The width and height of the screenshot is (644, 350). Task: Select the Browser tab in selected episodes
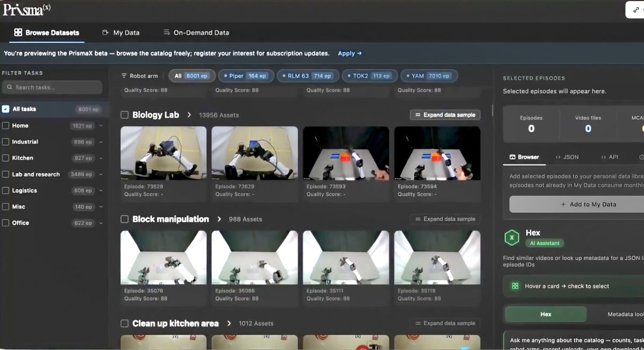click(524, 158)
